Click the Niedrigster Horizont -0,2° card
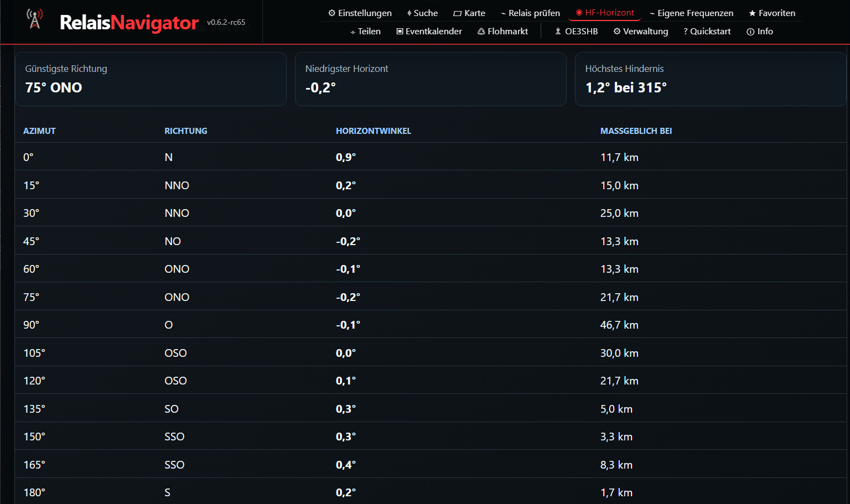The height and width of the screenshot is (504, 850). click(431, 79)
